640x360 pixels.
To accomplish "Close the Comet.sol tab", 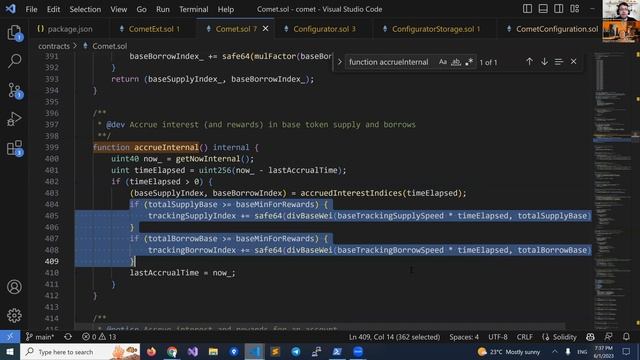I will tap(265, 29).
